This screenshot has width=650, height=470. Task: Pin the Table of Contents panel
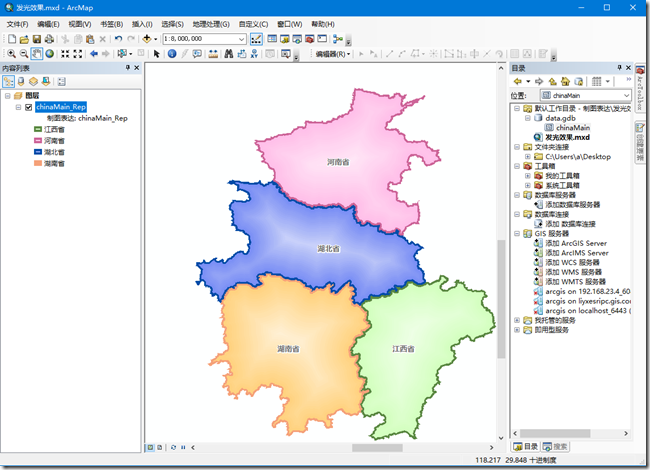[128, 68]
